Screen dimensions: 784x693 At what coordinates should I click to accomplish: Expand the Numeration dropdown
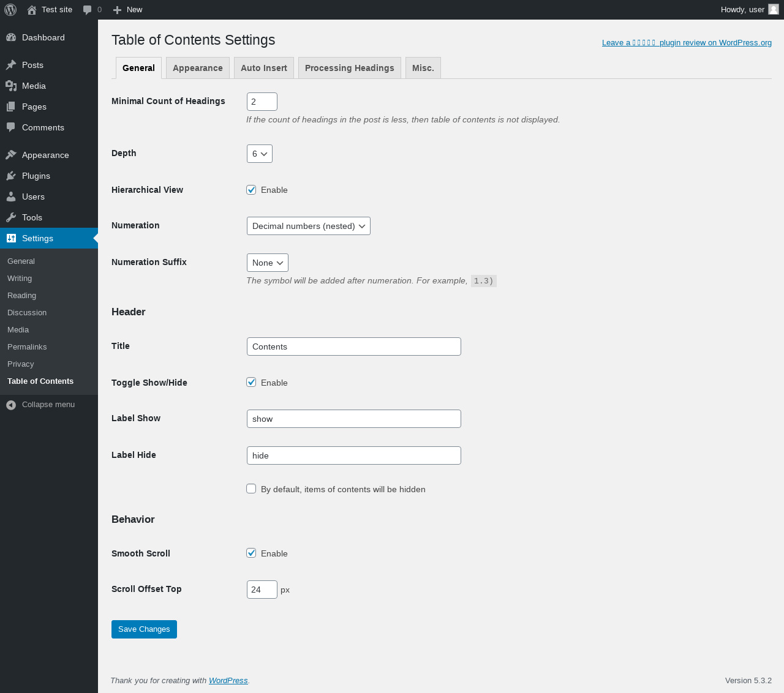308,226
